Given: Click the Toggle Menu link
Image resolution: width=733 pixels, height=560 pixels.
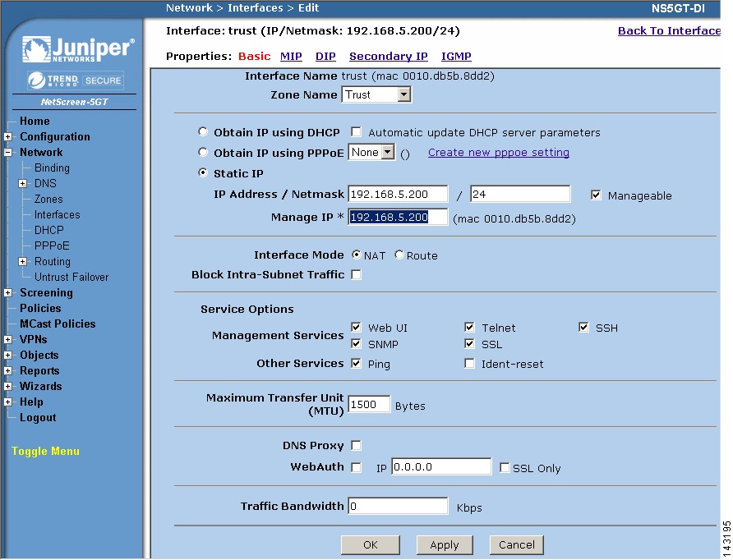Looking at the screenshot, I should click(x=45, y=451).
